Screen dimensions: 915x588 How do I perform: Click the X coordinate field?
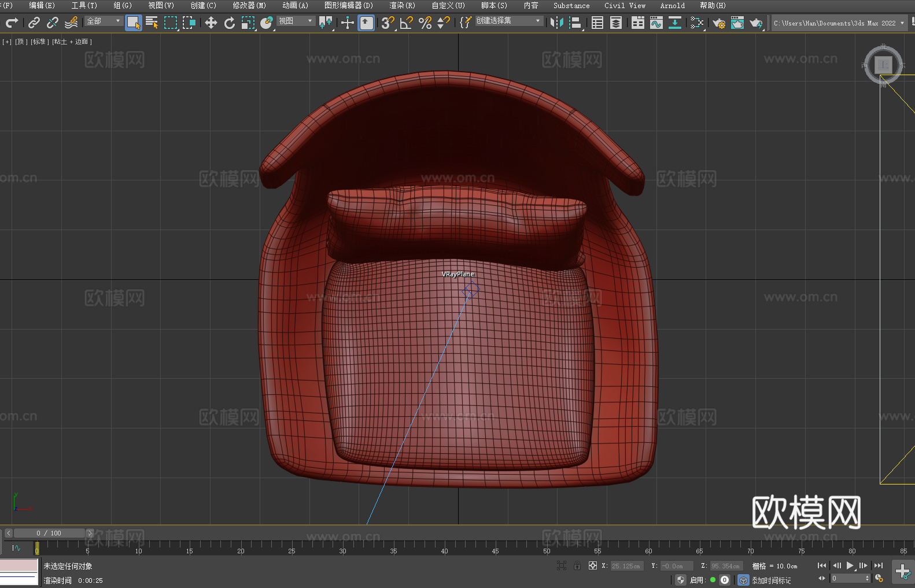point(627,566)
